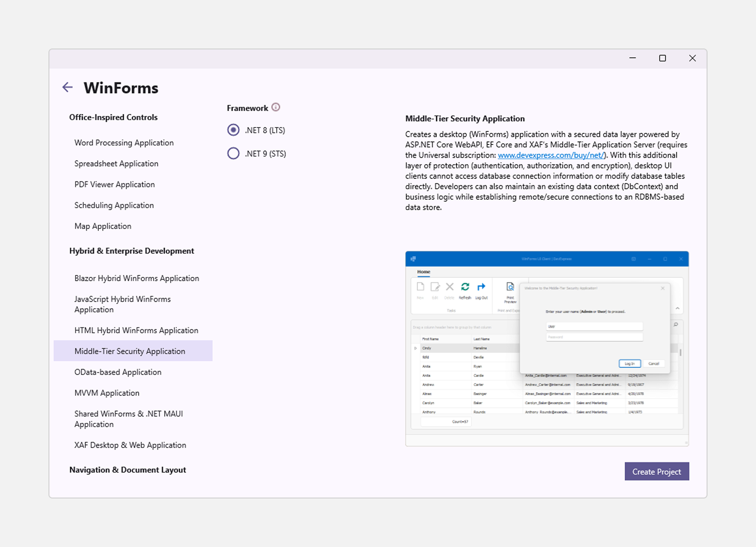Image resolution: width=756 pixels, height=547 pixels.
Task: Click the Create Project button
Action: (657, 471)
